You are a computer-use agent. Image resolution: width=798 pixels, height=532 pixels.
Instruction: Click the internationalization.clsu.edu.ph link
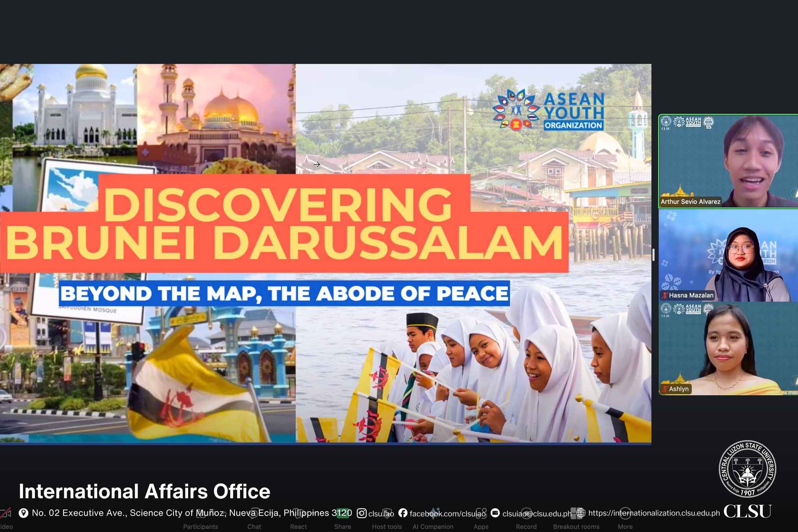click(653, 513)
